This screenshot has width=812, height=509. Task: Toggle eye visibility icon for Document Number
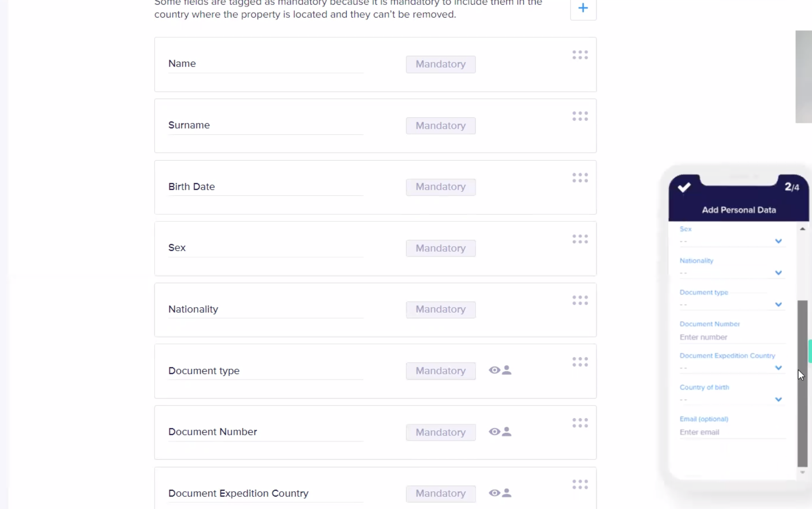pos(494,432)
